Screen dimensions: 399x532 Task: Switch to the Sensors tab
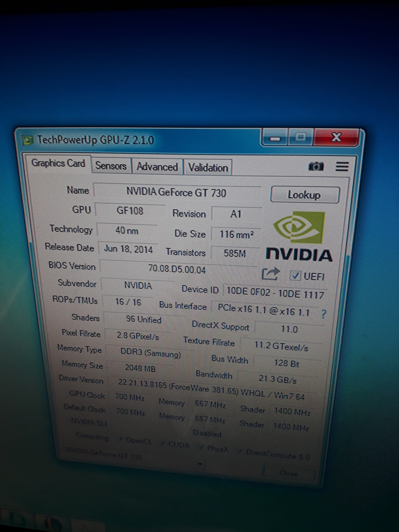(111, 165)
